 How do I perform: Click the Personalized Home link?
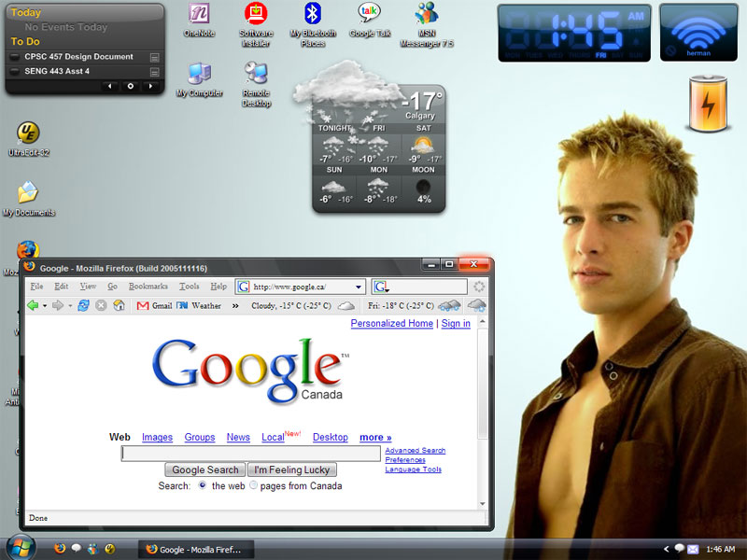(391, 324)
